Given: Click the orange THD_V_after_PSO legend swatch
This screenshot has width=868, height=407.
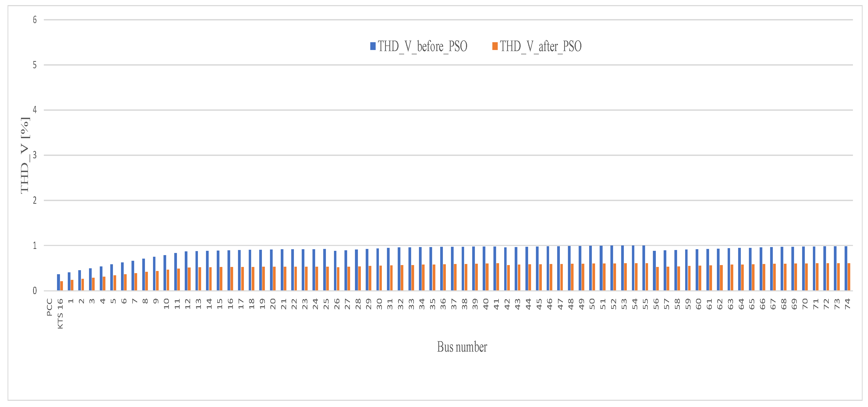Looking at the screenshot, I should pos(495,46).
